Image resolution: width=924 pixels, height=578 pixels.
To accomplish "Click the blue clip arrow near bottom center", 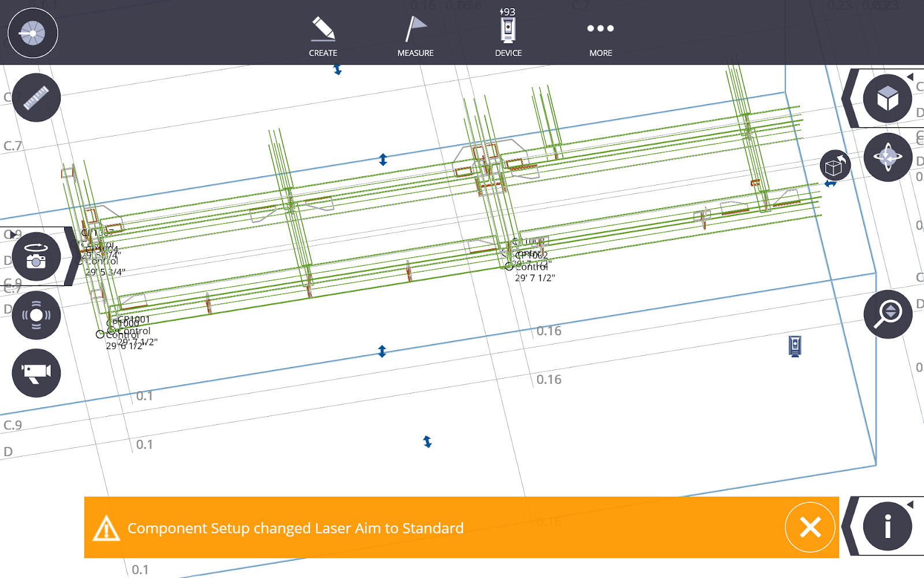I will (427, 442).
